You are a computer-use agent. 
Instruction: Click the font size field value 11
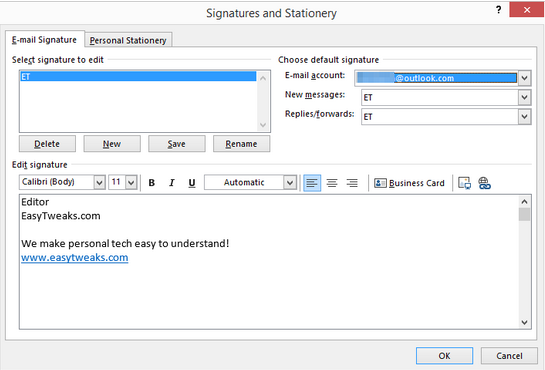117,182
